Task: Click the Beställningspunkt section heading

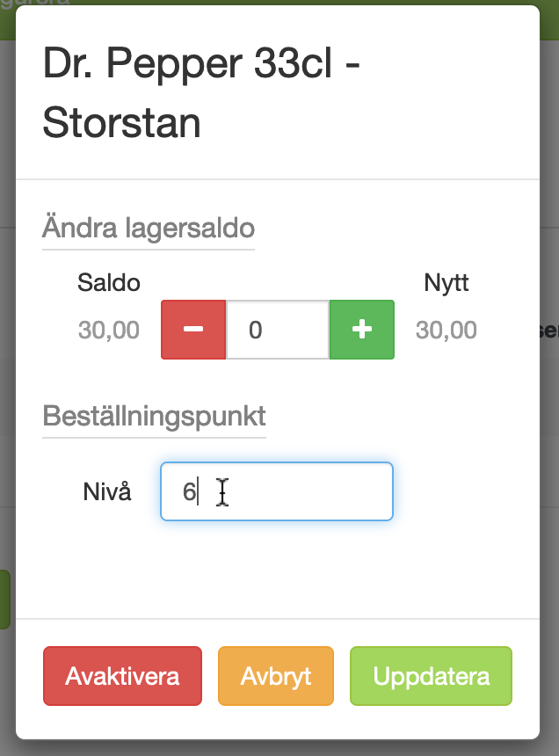Action: pos(154,415)
